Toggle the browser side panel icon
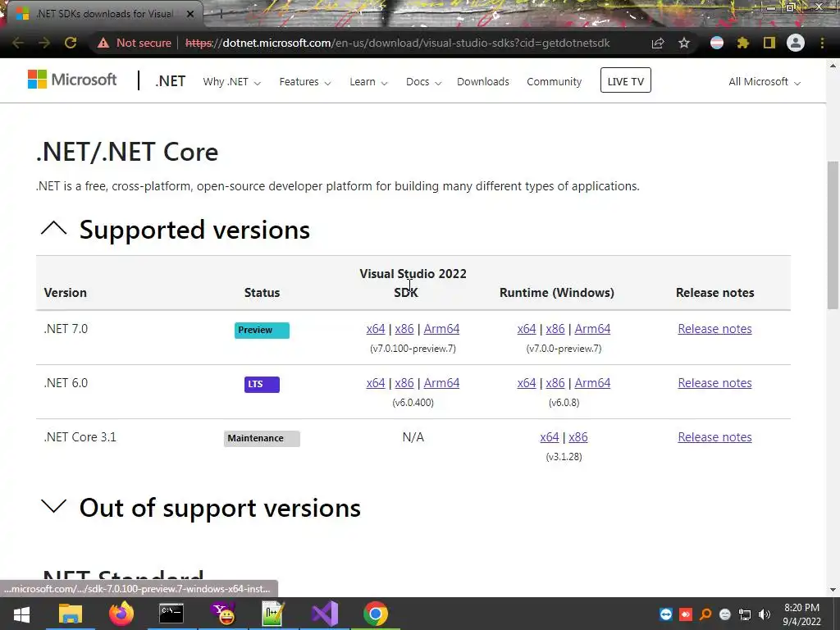840x630 pixels. [x=769, y=43]
